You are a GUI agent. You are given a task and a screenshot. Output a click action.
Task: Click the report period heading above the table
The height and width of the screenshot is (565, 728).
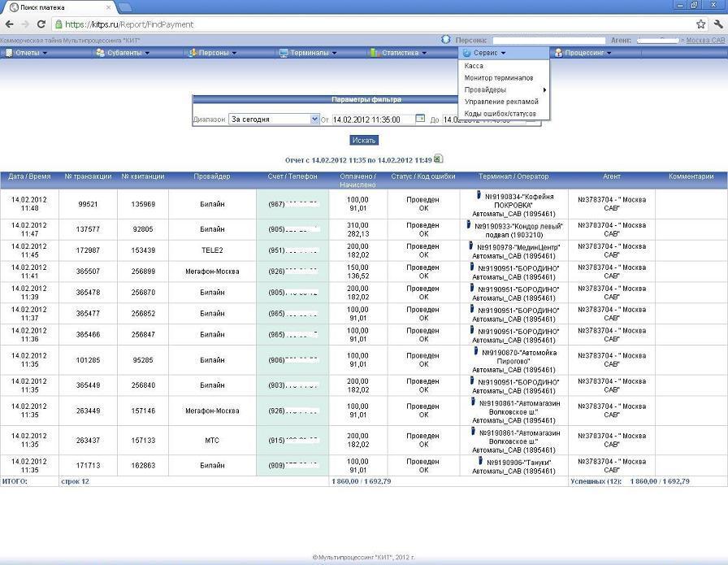(x=358, y=160)
